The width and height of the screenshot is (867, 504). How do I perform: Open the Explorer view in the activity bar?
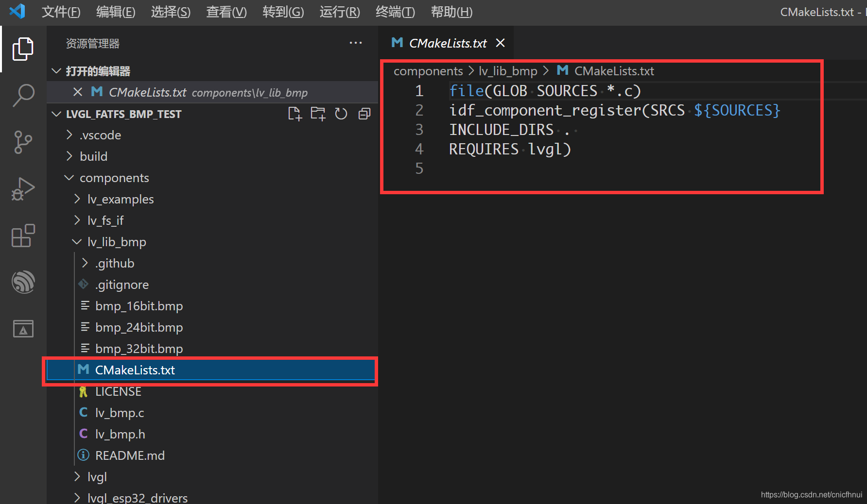click(23, 49)
